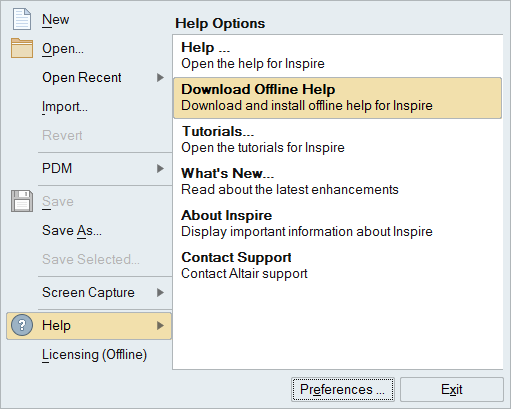
Task: Select Contact Support option
Action: (x=337, y=266)
